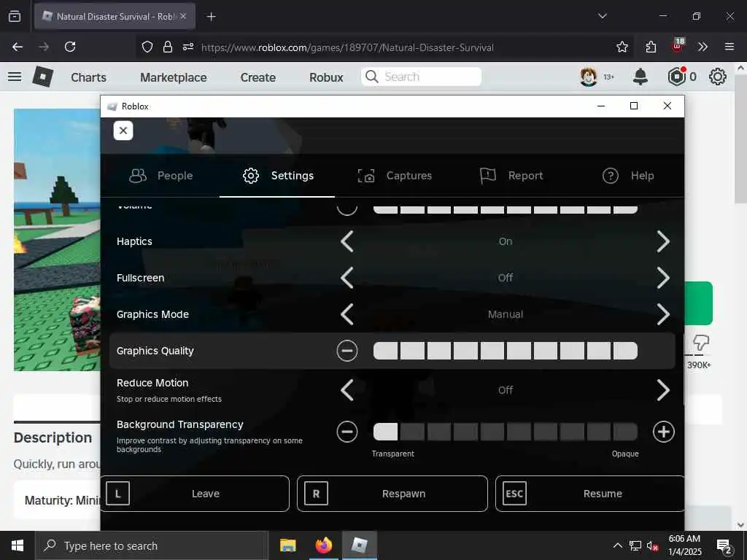747x560 pixels.
Task: Click the Leave button
Action: pos(194,494)
